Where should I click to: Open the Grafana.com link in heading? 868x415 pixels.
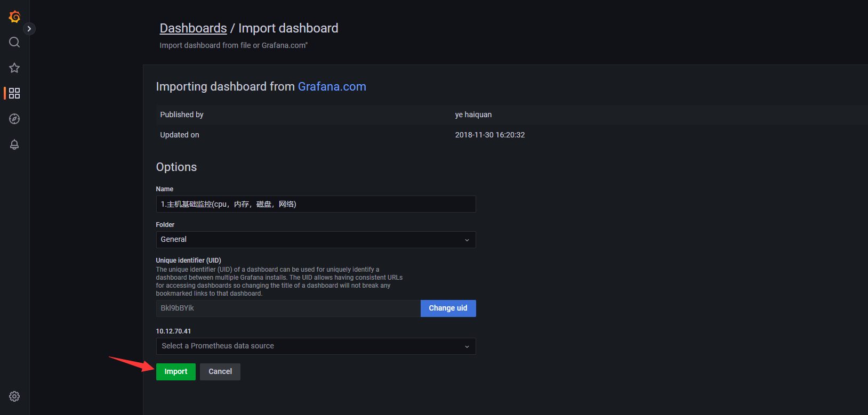(x=332, y=86)
